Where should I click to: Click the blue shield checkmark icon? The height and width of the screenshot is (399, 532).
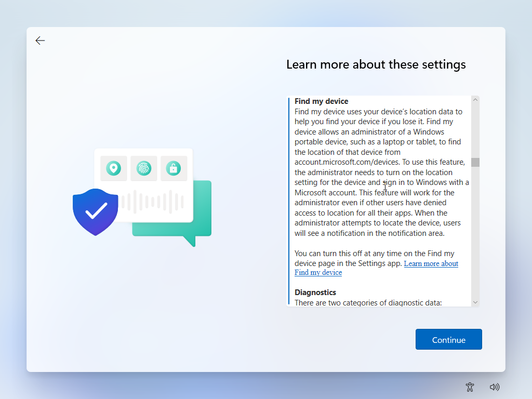tap(95, 211)
